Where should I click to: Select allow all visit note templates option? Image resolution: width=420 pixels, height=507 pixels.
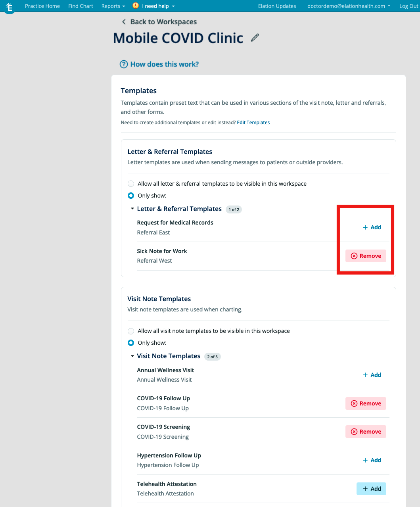point(131,331)
